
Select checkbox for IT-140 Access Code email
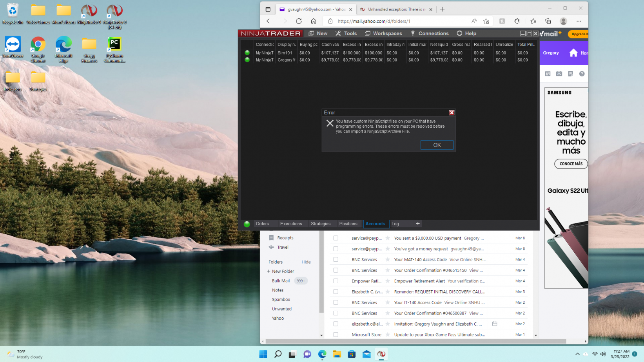pos(336,302)
